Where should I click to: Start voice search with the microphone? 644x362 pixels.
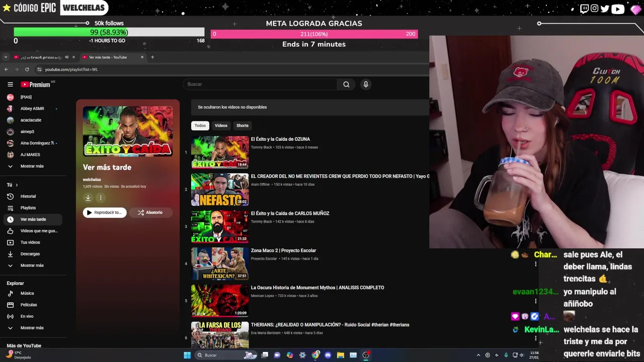366,84
